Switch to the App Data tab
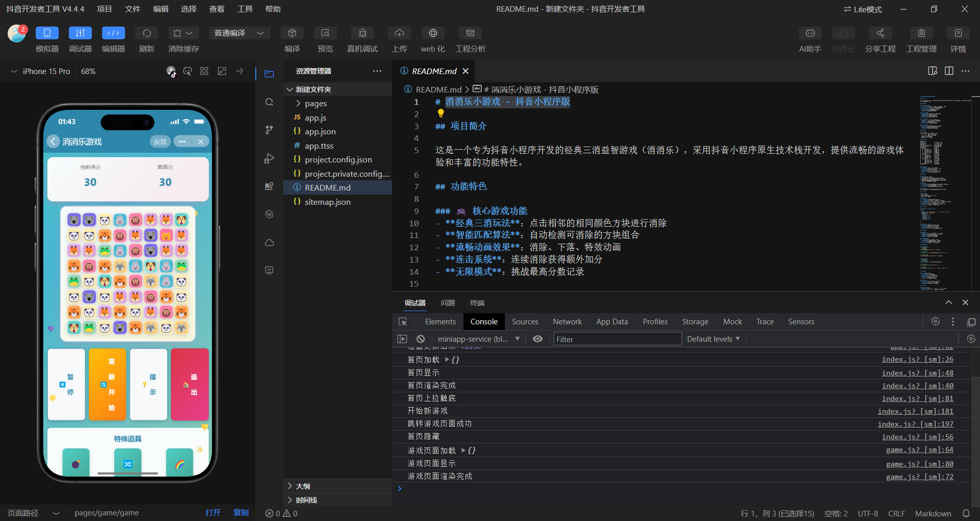 [612, 322]
